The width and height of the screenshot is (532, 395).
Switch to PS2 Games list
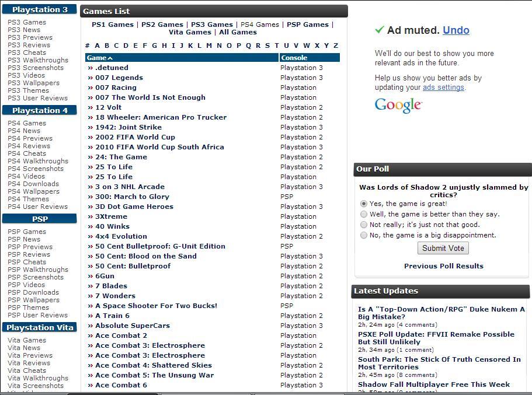tap(162, 25)
